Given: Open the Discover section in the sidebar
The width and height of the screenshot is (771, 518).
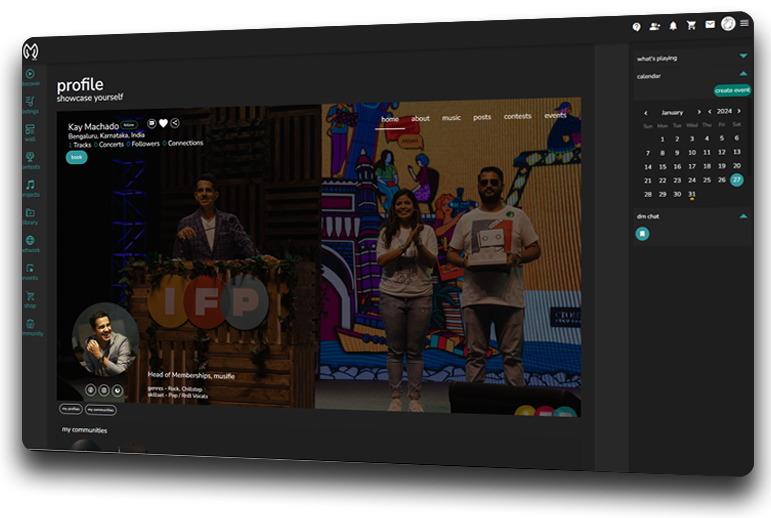Looking at the screenshot, I should [31, 74].
